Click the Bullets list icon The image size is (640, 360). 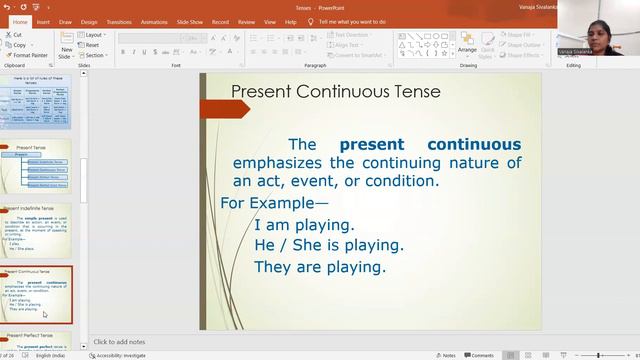coord(253,38)
